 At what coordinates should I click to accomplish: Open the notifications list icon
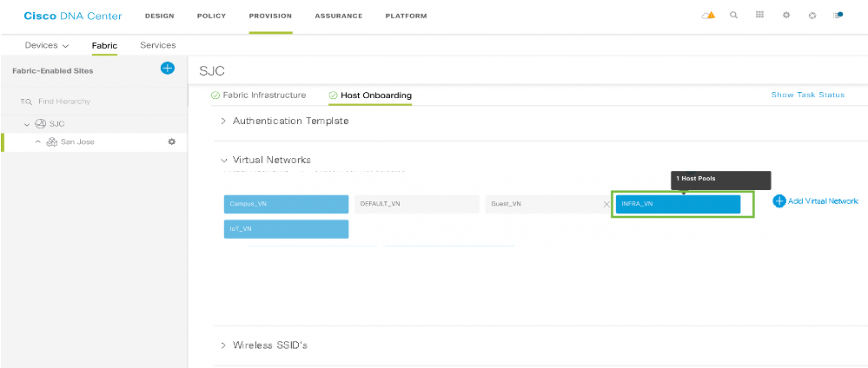point(838,16)
